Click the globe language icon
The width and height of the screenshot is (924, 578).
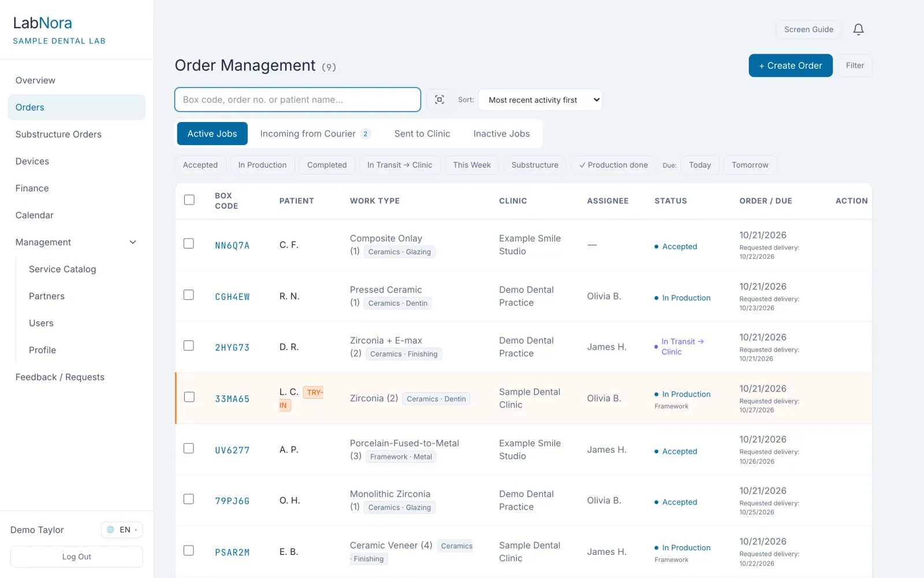click(110, 529)
